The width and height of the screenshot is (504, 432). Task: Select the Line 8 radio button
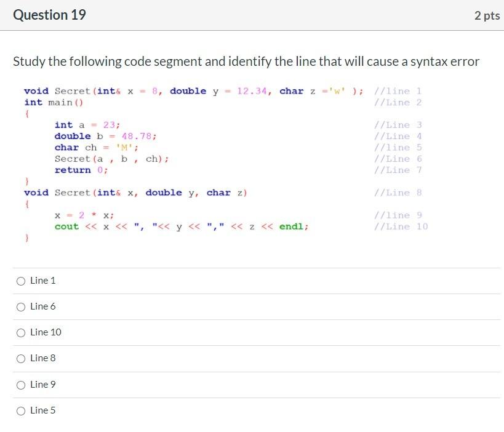tap(21, 358)
